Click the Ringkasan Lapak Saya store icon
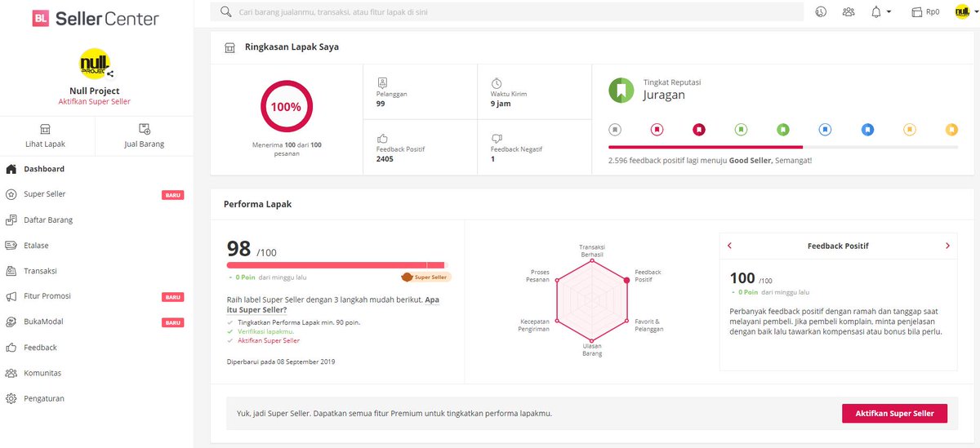Image resolution: width=980 pixels, height=448 pixels. point(230,47)
